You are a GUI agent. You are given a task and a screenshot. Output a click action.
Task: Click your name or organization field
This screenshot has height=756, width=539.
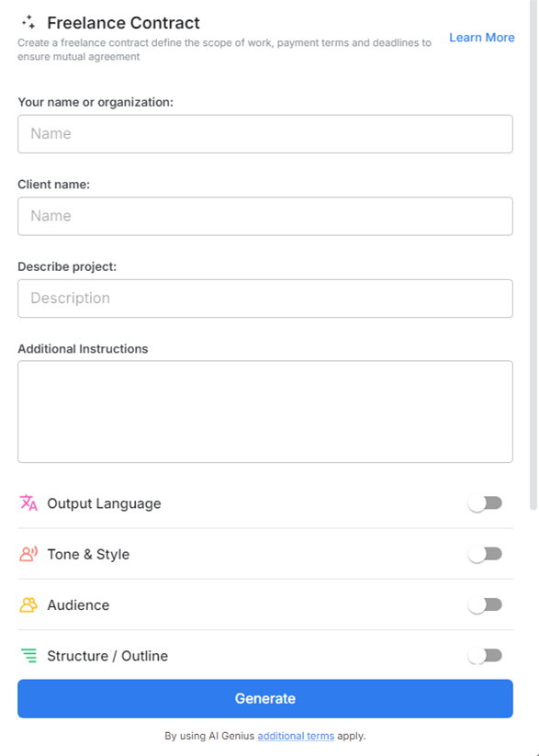pos(265,133)
